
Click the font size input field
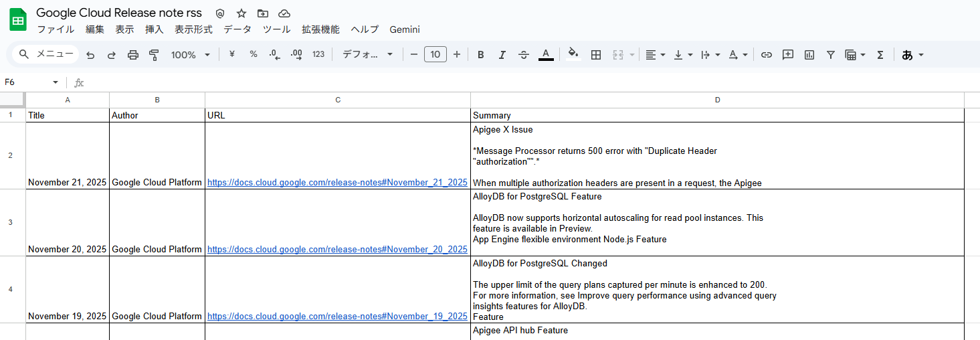click(x=435, y=55)
